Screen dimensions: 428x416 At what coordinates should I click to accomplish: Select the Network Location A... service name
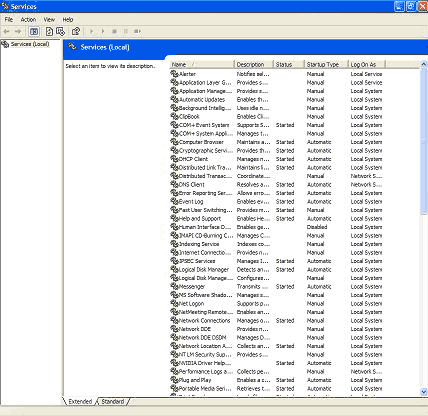pyautogui.click(x=205, y=346)
